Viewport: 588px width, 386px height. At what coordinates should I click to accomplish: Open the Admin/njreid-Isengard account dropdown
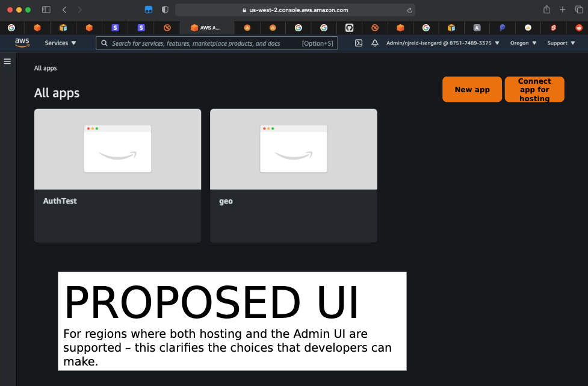tap(443, 43)
